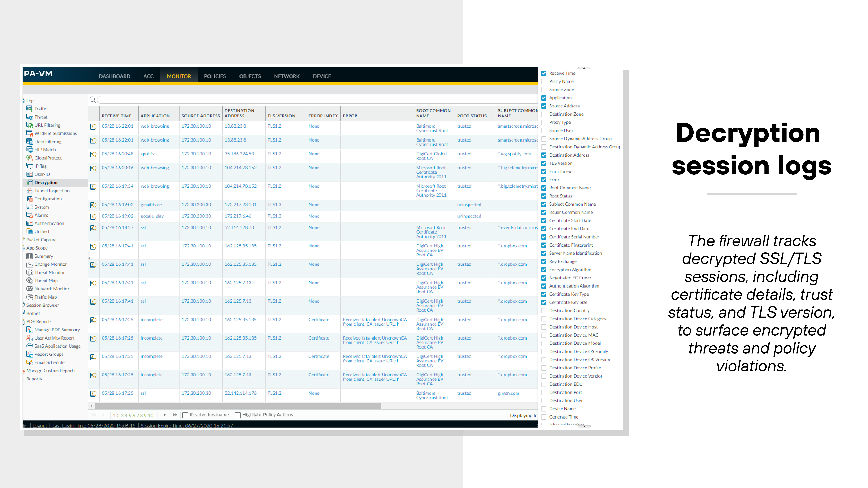Image resolution: width=868 pixels, height=488 pixels.
Task: Open the Traffic logs in the sidebar
Action: coord(40,109)
